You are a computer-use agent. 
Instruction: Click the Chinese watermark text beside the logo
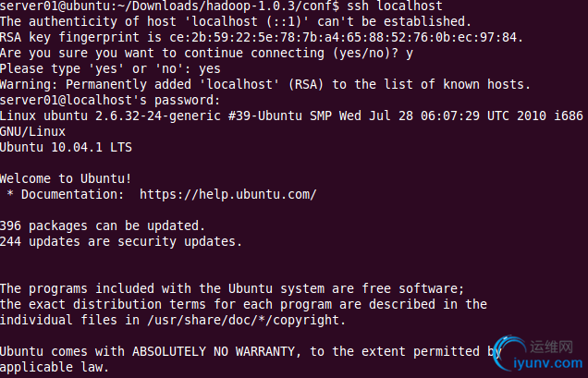pyautogui.click(x=551, y=347)
